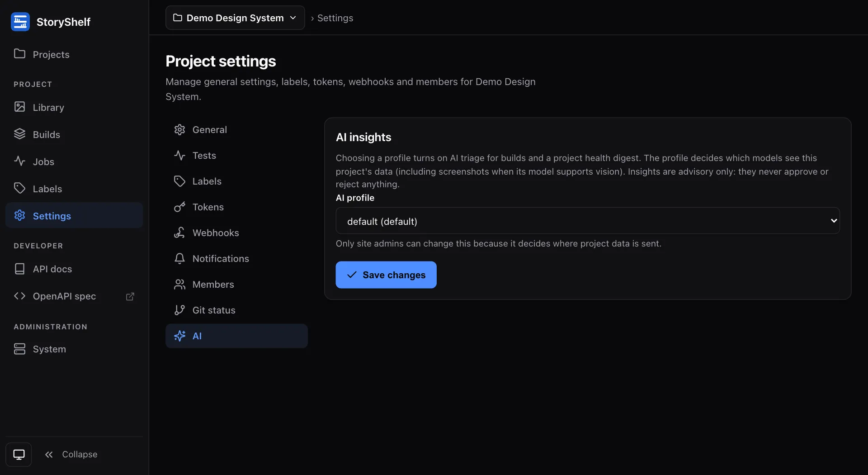Switch to the Webhooks settings tab
Image resolution: width=868 pixels, height=475 pixels.
pos(236,233)
